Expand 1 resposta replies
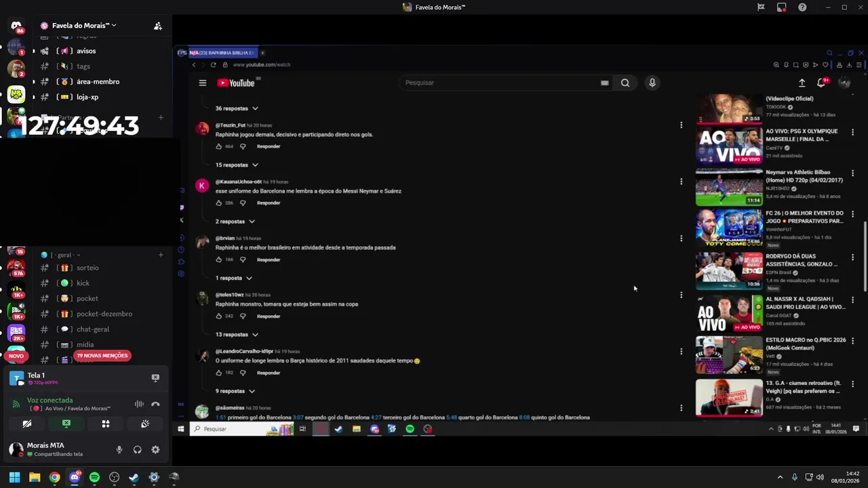Screen dimensions: 868x488 (234, 278)
